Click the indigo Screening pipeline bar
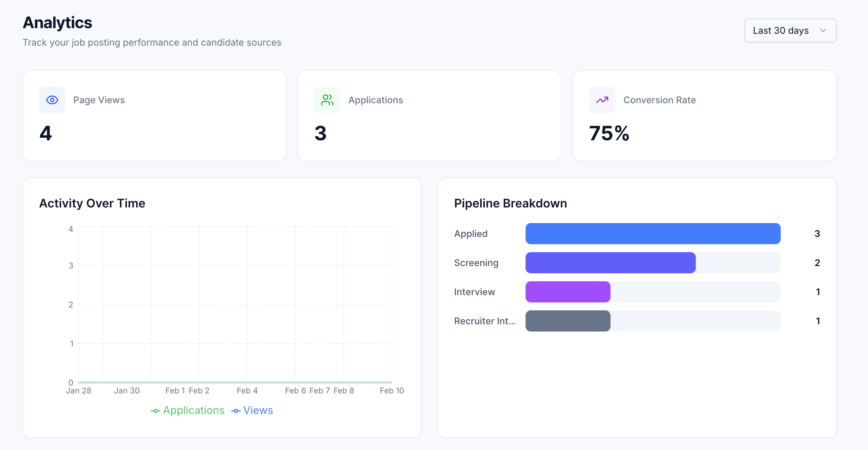 [610, 262]
